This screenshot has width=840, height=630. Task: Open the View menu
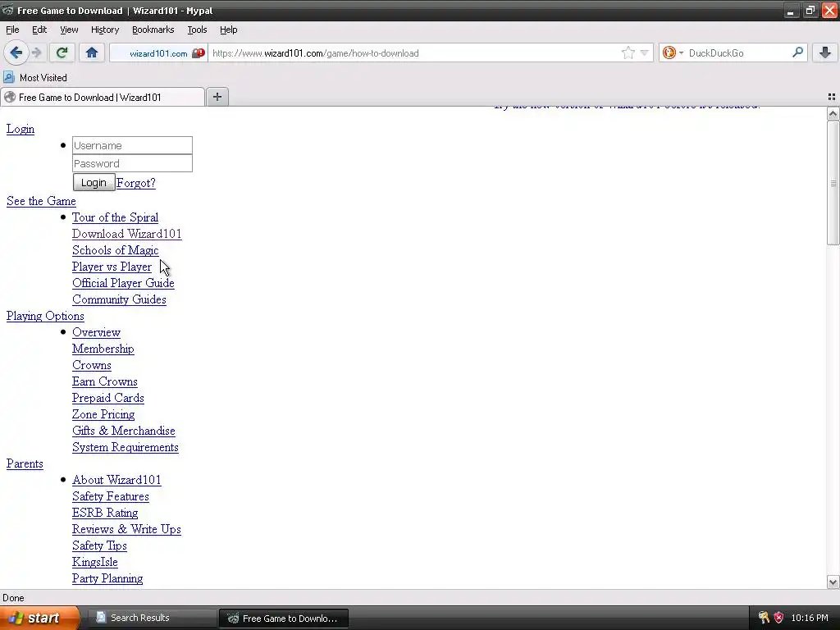69,30
